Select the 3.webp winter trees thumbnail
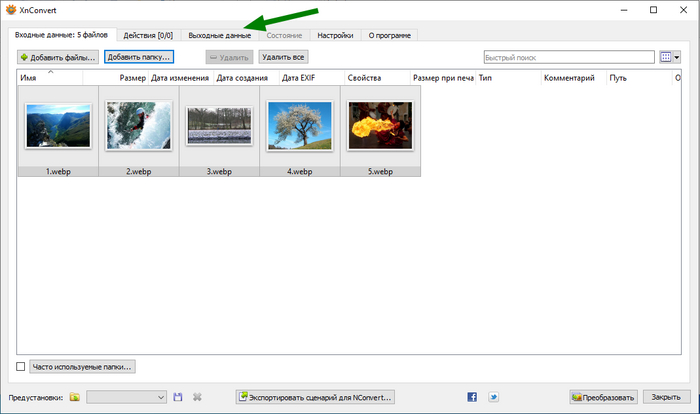Viewport: 700px width, 414px height. 219,125
